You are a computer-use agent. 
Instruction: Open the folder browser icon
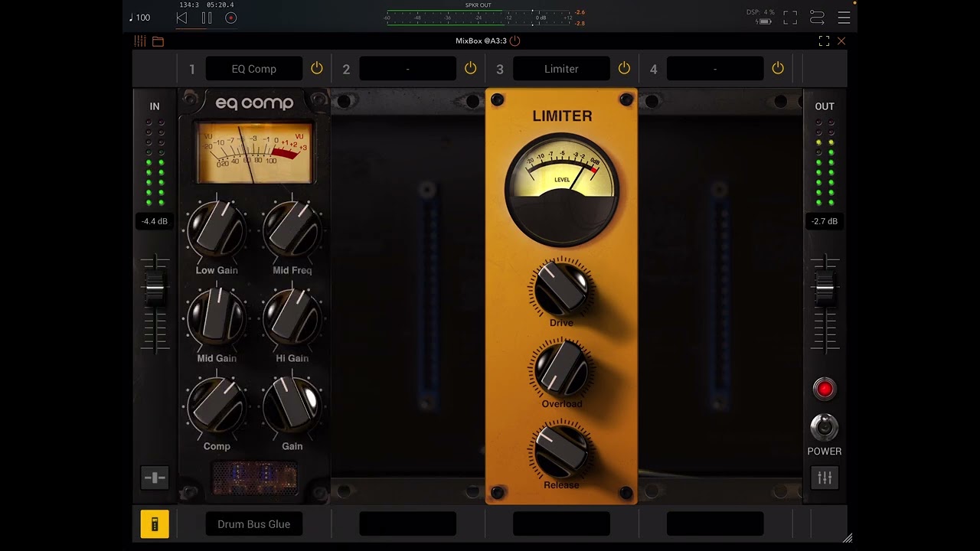point(158,41)
